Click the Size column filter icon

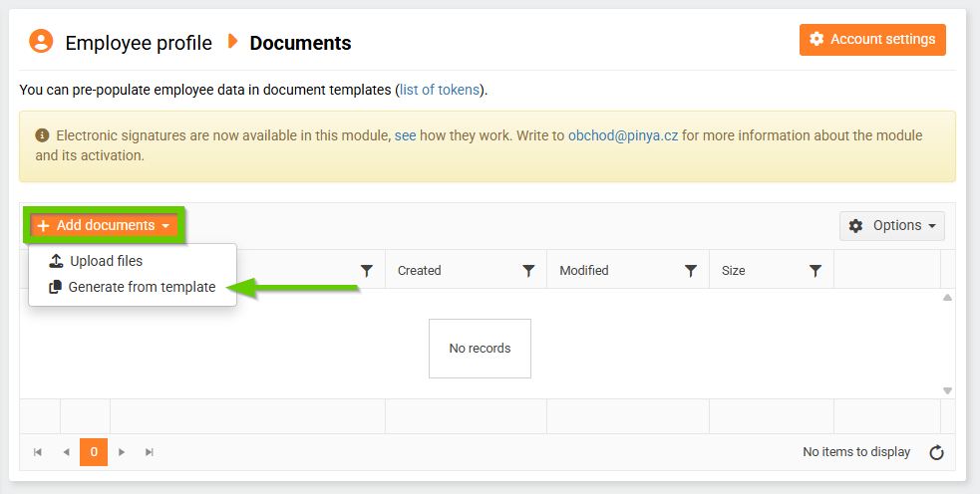(x=816, y=271)
